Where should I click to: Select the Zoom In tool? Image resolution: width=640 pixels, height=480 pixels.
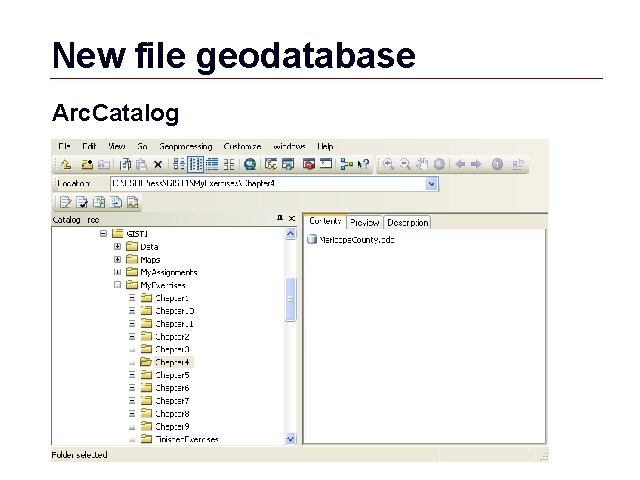click(x=388, y=164)
